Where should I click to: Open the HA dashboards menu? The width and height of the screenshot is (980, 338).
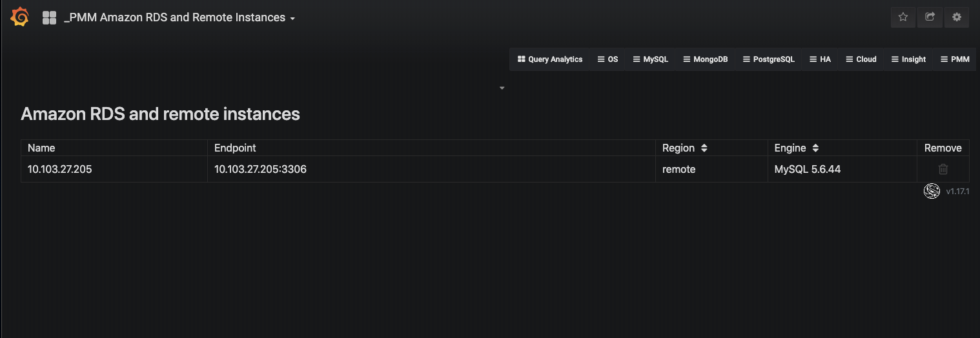pyautogui.click(x=820, y=59)
